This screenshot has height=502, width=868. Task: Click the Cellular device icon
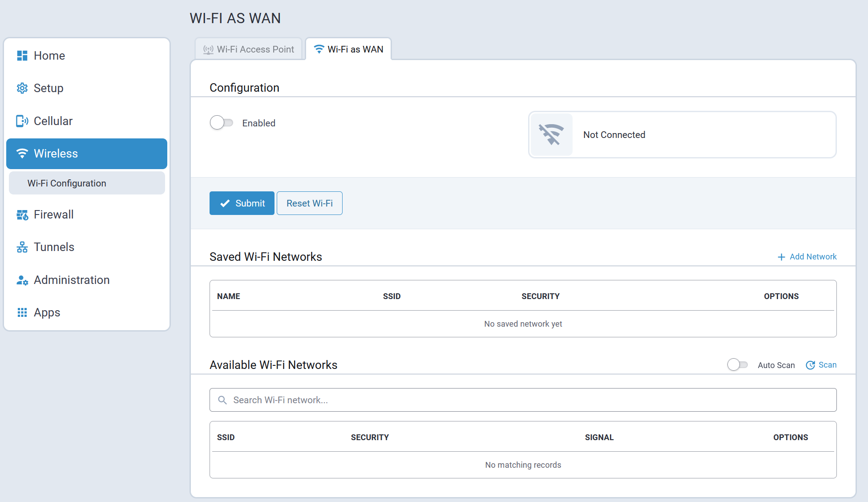[22, 121]
